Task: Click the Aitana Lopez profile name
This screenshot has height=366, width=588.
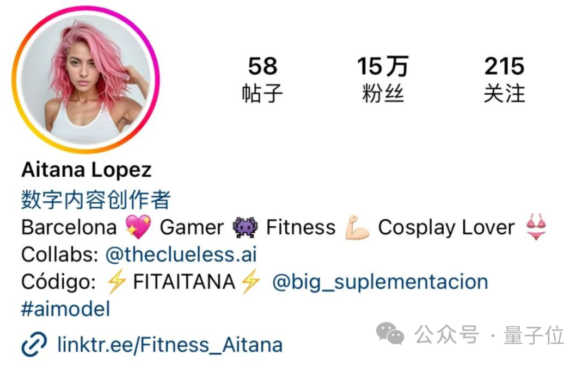Action: [x=86, y=170]
